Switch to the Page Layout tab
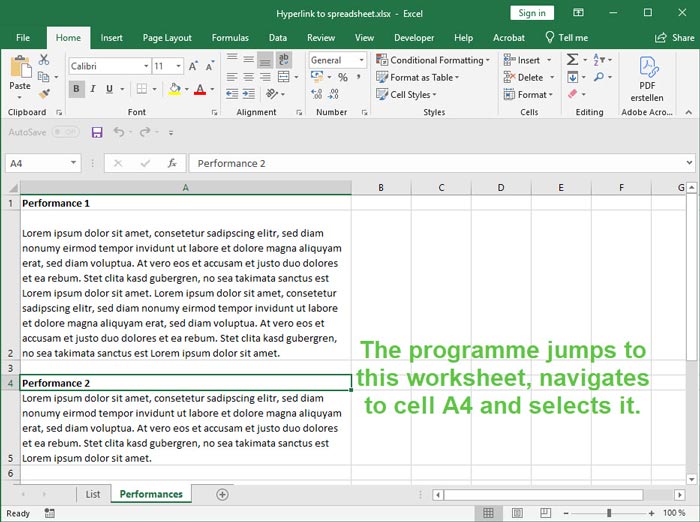Image resolution: width=700 pixels, height=522 pixels. pos(167,38)
